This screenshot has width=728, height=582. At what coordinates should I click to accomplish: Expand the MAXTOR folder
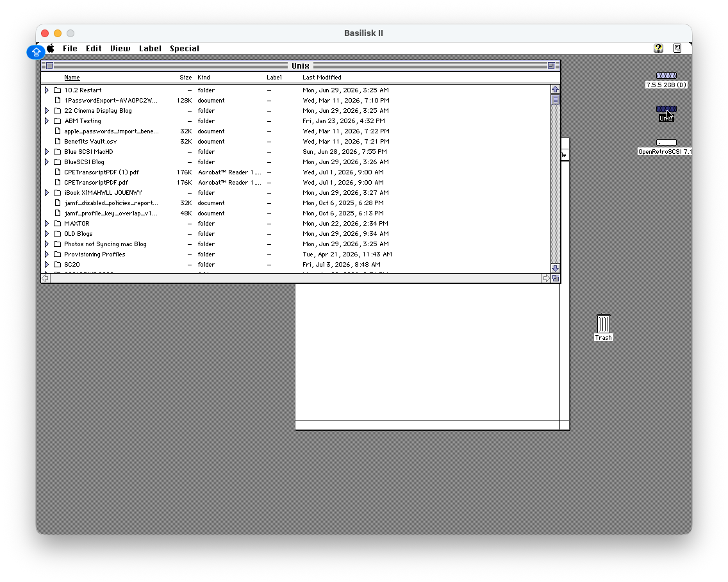click(x=46, y=224)
